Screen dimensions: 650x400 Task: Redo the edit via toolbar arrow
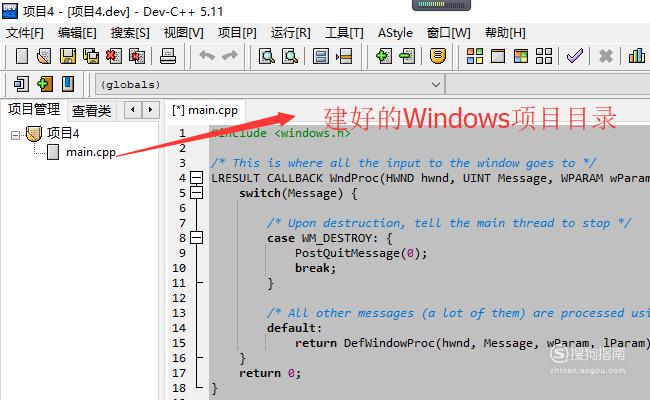coord(230,55)
